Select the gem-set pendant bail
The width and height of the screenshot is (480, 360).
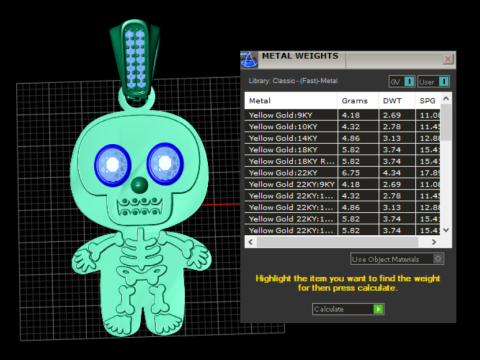(135, 58)
